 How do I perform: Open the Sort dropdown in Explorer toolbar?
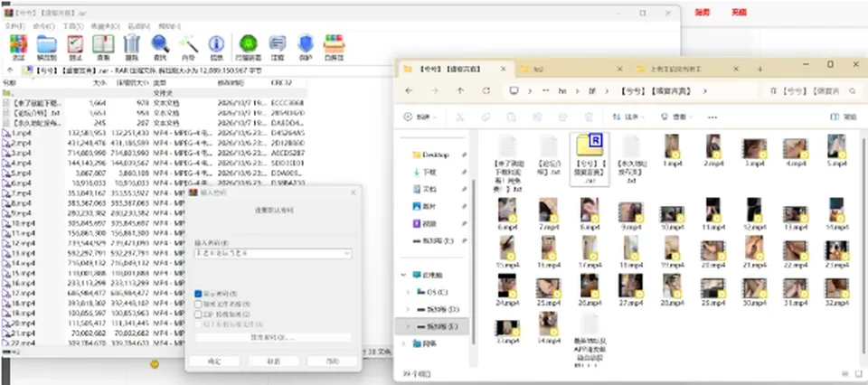click(x=629, y=117)
